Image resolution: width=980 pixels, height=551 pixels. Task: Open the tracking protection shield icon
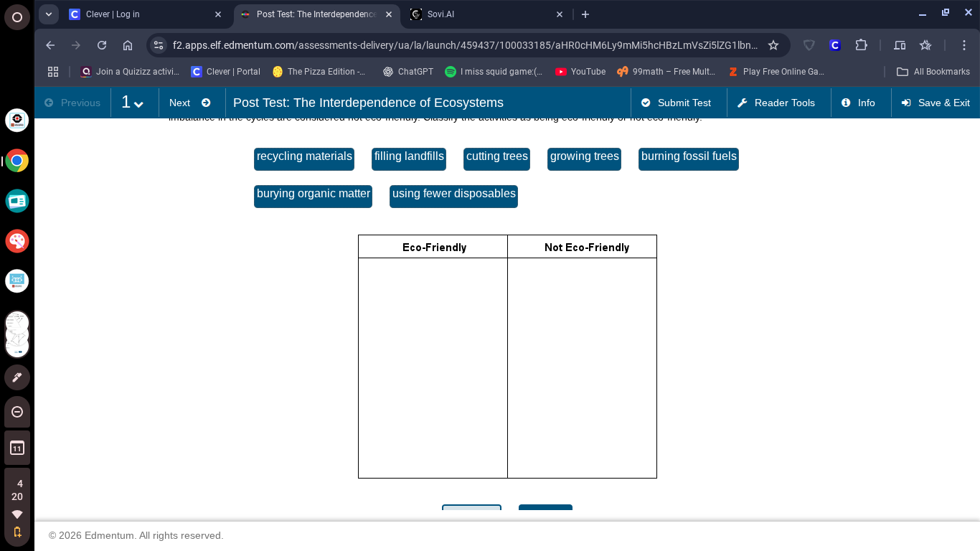pyautogui.click(x=809, y=44)
